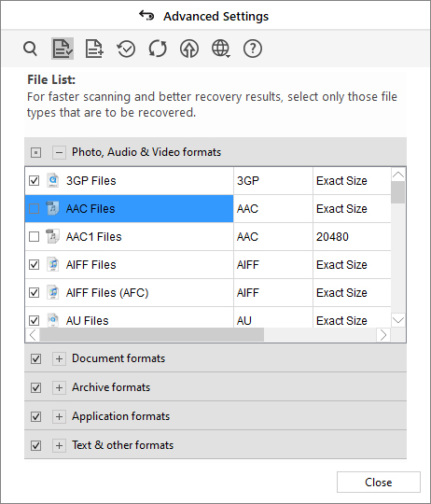Screen dimensions: 431x504
Task: Select the AAC1 Files row label
Action: [94, 236]
